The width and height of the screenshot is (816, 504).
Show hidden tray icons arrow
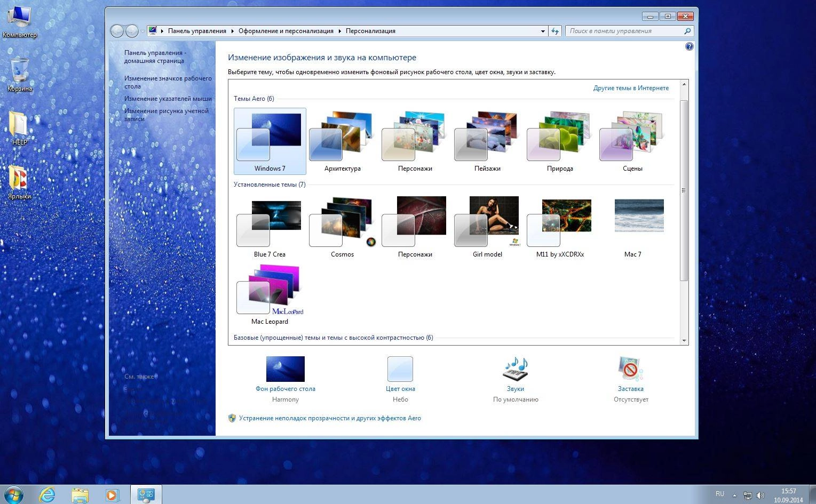735,495
